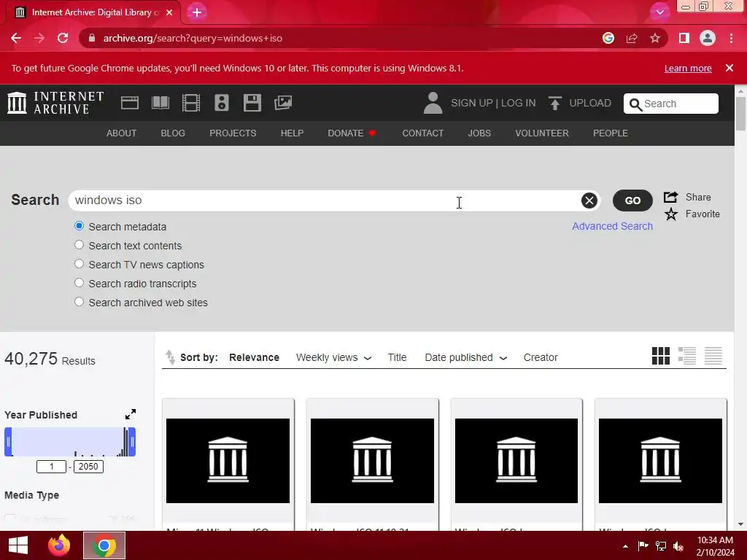This screenshot has width=747, height=560.
Task: Click the GO search button
Action: [632, 201]
